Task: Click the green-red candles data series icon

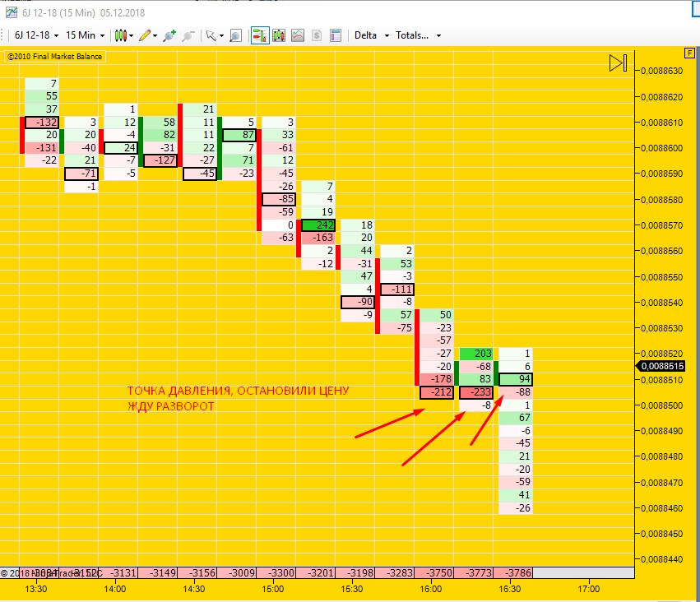Action: tap(279, 35)
